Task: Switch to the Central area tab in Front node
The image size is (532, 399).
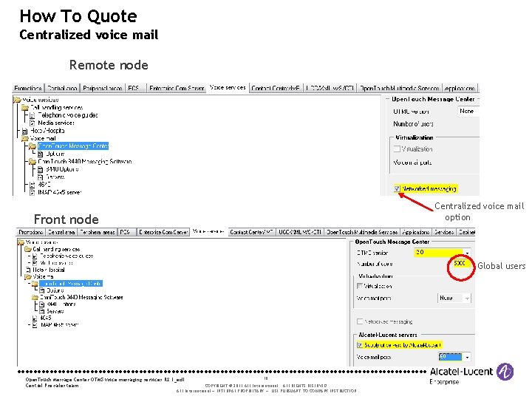Action: 61,232
